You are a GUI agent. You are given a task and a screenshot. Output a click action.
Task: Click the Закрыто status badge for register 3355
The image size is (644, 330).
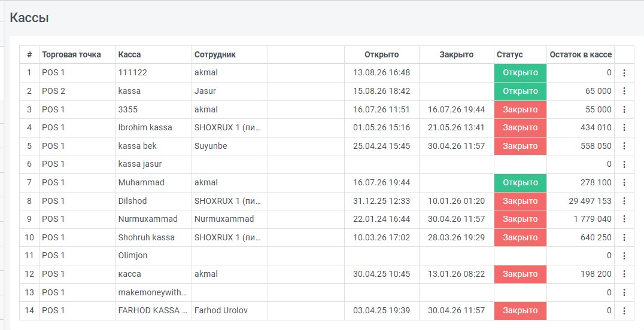point(520,109)
